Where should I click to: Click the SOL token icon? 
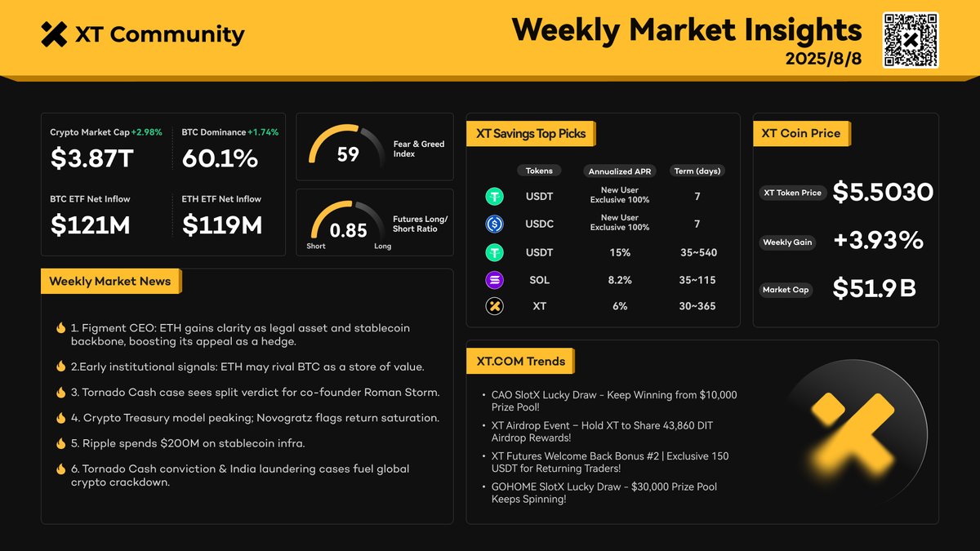(x=494, y=280)
